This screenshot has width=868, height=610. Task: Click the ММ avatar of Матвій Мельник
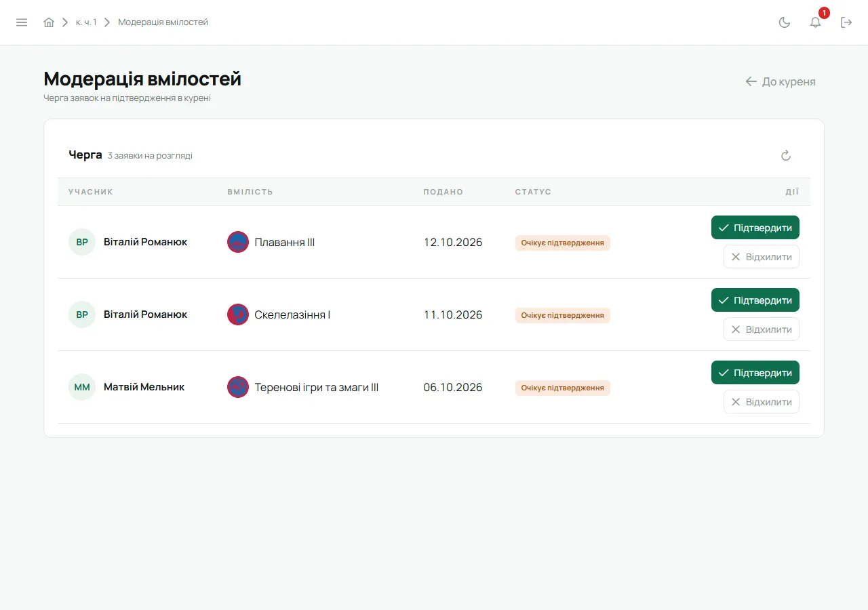coord(82,387)
